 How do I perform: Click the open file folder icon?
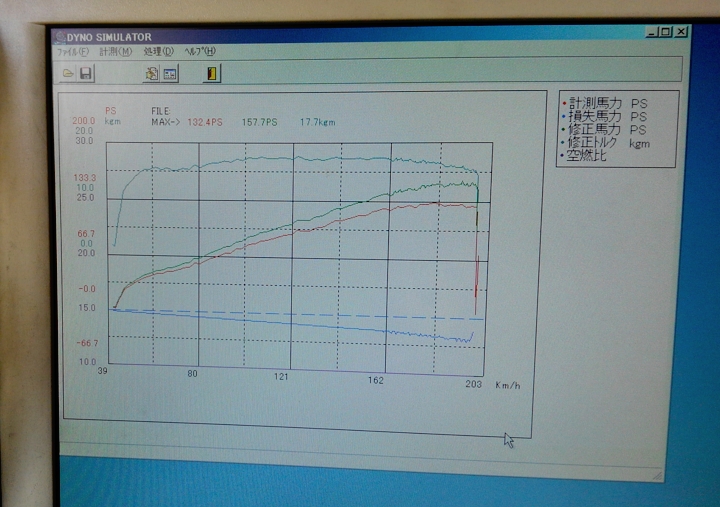click(x=69, y=73)
